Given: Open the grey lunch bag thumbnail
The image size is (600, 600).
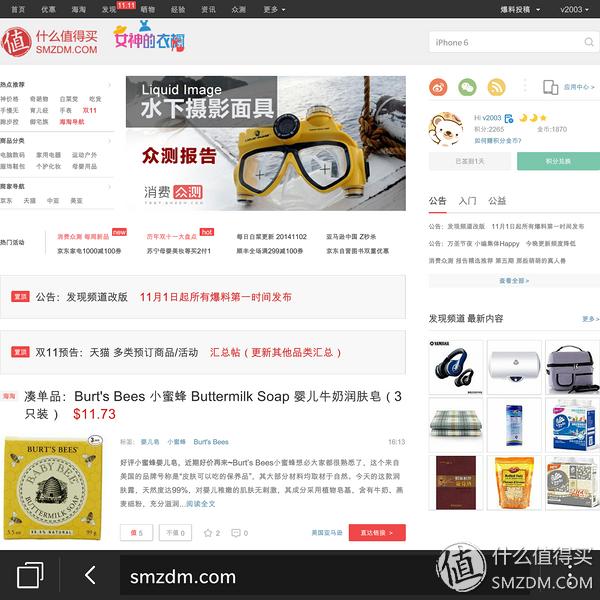Looking at the screenshot, I should click(x=572, y=367).
